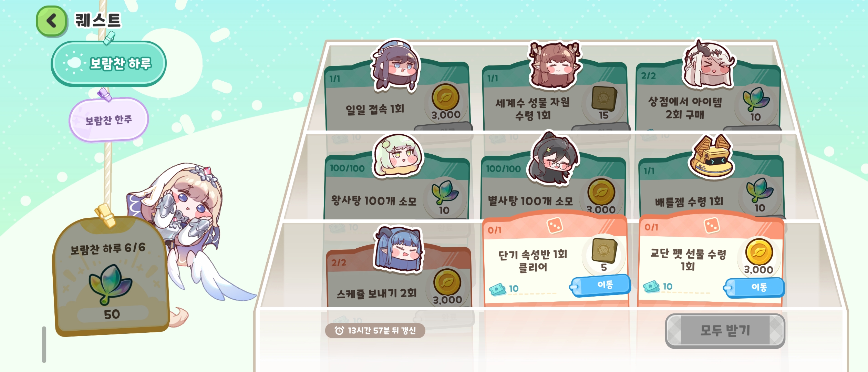The image size is (868, 372).
Task: Go back with the green arrow button
Action: coord(52,21)
